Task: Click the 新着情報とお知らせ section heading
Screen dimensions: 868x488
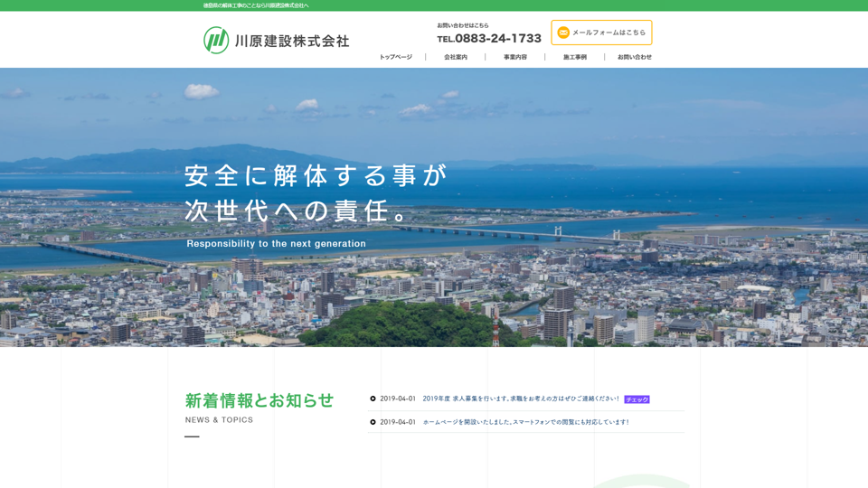Action: pos(259,400)
